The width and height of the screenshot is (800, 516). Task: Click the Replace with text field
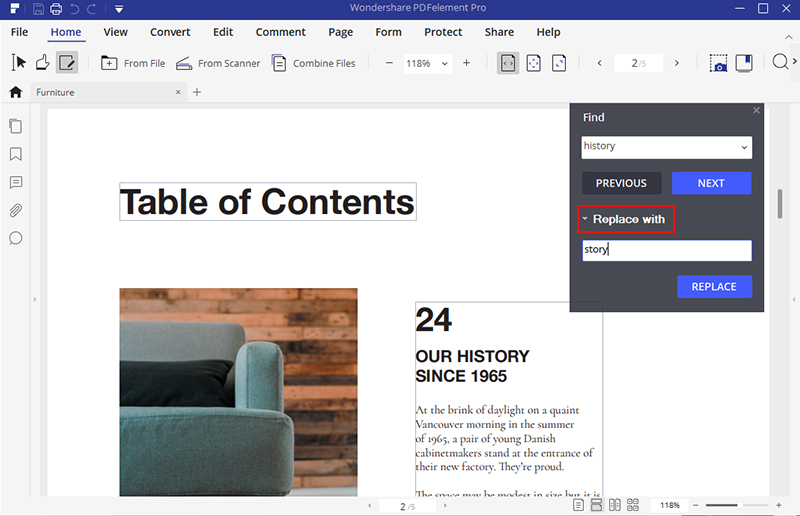pyautogui.click(x=667, y=251)
